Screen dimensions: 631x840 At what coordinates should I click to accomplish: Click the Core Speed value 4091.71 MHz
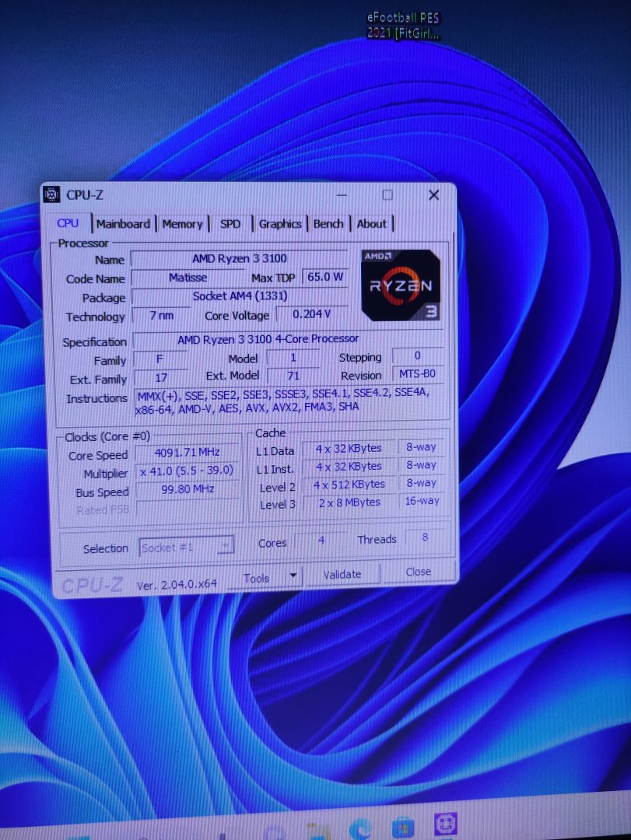pyautogui.click(x=187, y=452)
